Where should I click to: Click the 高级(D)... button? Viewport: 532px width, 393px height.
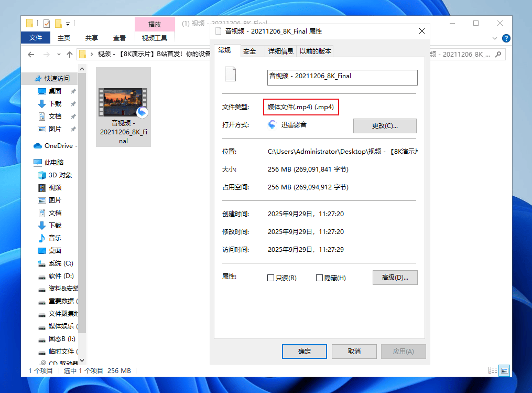coord(395,278)
